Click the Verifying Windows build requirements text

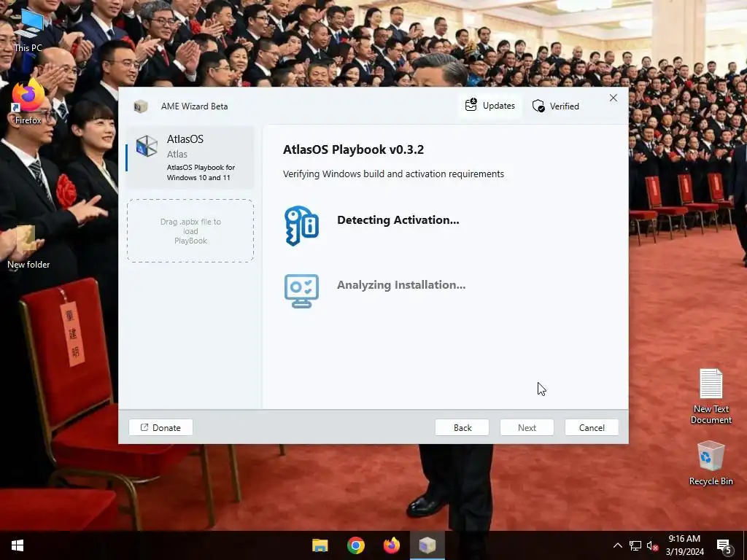[393, 174]
